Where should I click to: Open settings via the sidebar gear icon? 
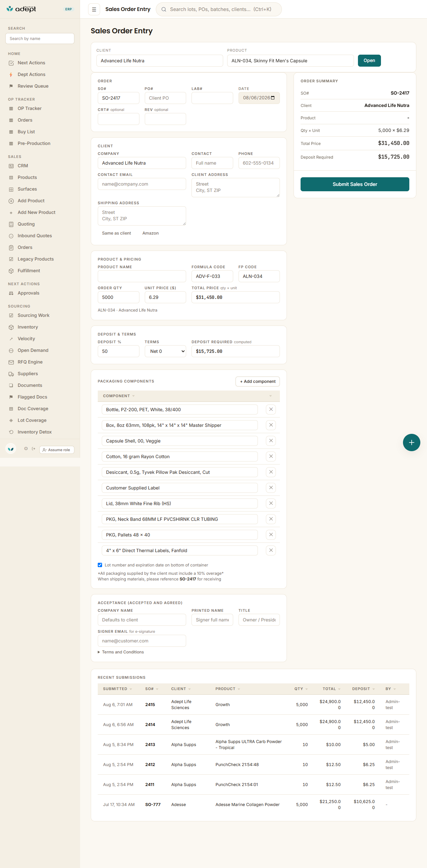[x=26, y=449]
